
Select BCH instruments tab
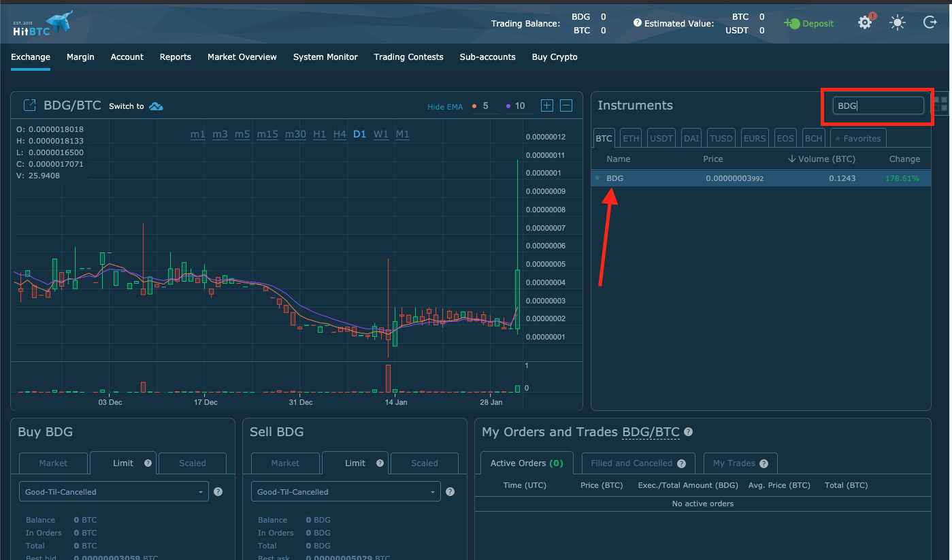(814, 138)
